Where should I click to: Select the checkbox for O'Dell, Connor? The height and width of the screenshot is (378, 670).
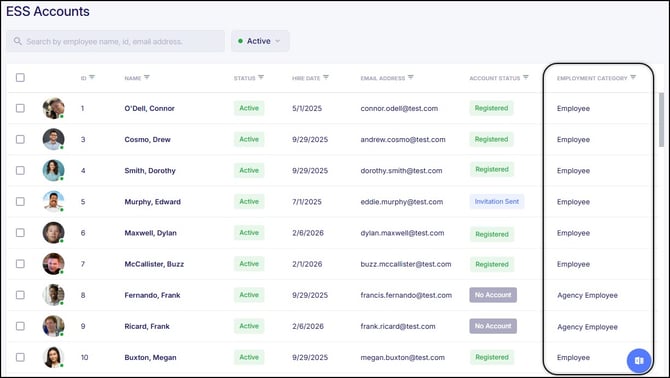pyautogui.click(x=20, y=108)
